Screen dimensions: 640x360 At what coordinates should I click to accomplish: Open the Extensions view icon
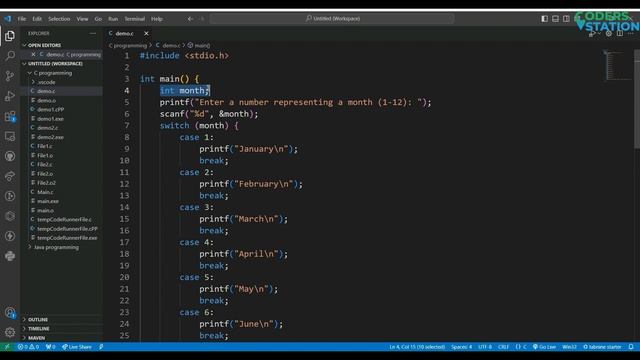click(10, 116)
